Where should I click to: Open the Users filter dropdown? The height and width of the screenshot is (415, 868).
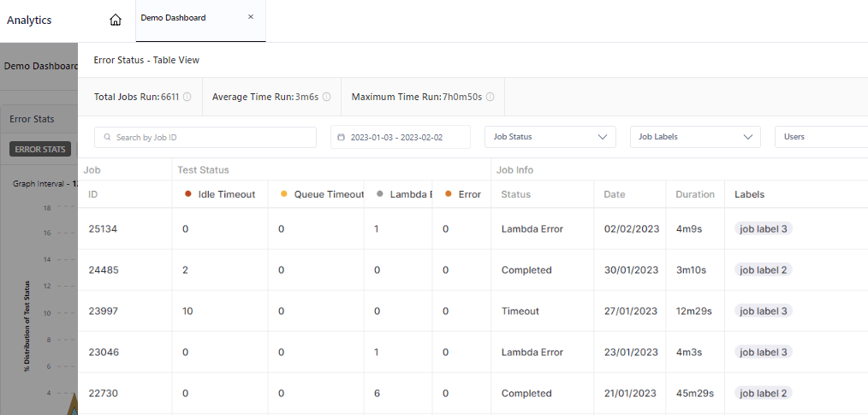(820, 137)
